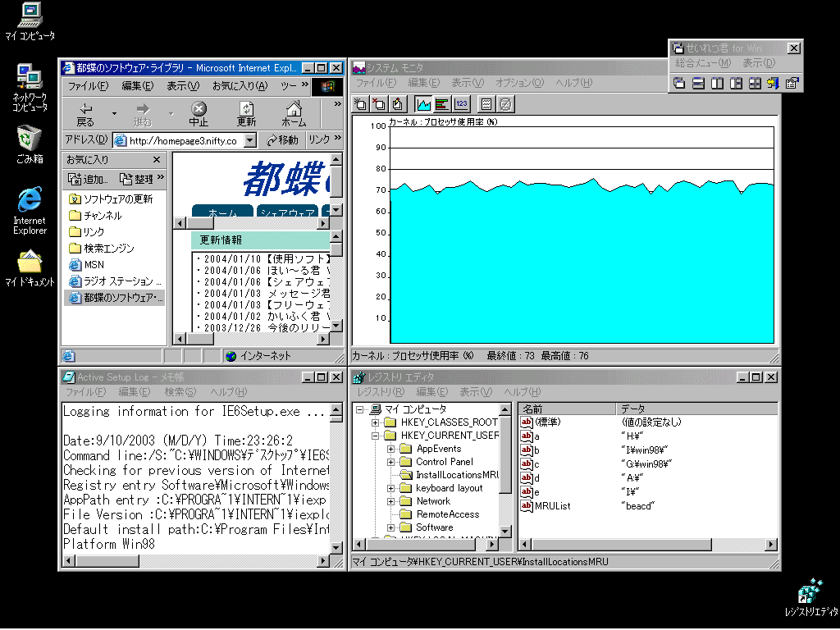
Task: Open the チャンネル favorites folder
Action: pos(95,216)
